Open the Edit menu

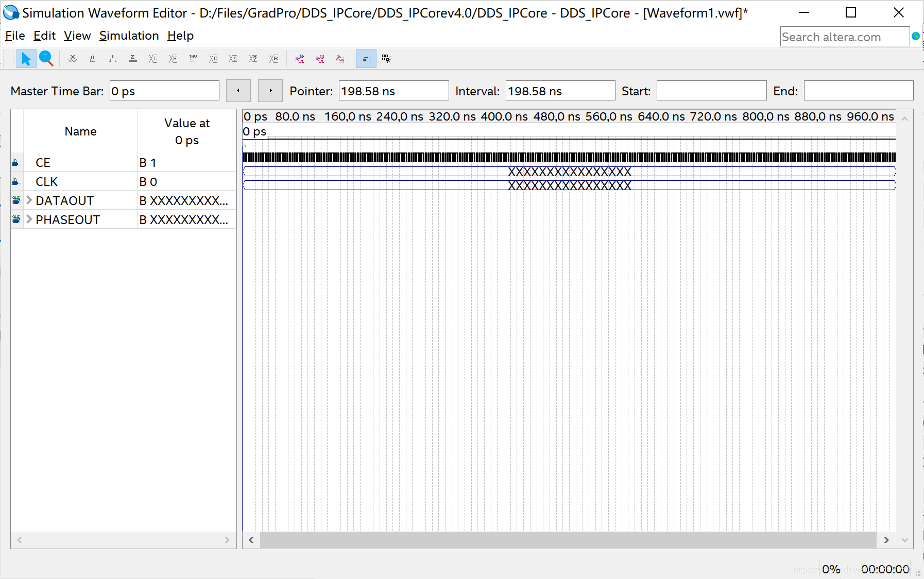(44, 36)
